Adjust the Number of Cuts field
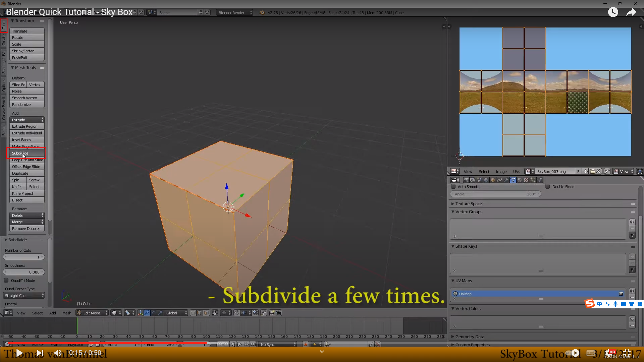644x362 pixels. pos(24,257)
